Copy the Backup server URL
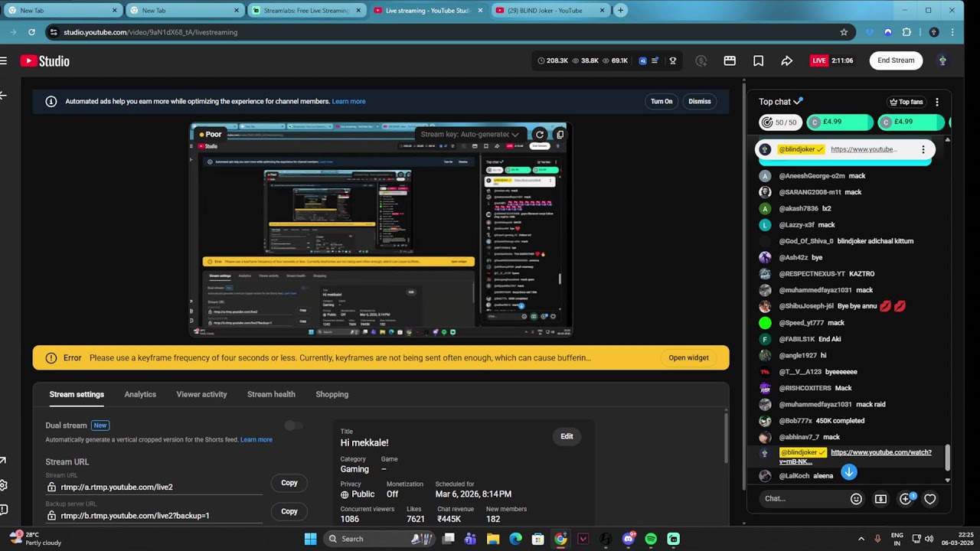Image resolution: width=980 pixels, height=551 pixels. tap(289, 511)
